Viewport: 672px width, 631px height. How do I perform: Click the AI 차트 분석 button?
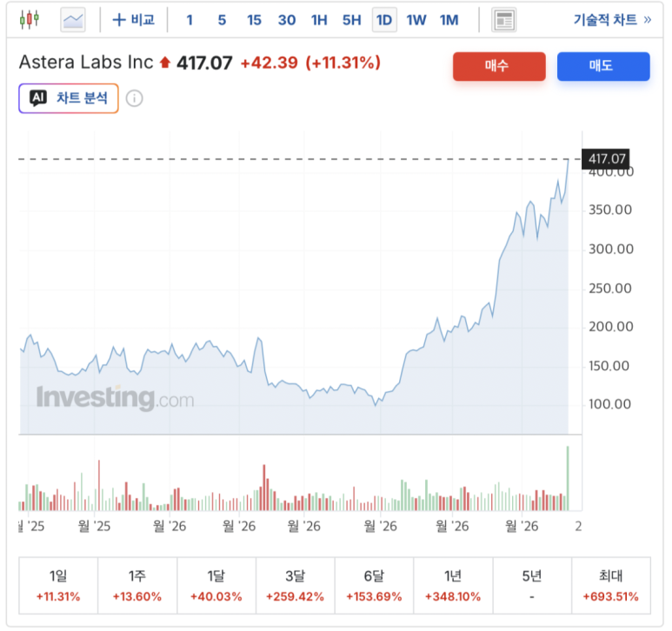click(69, 98)
